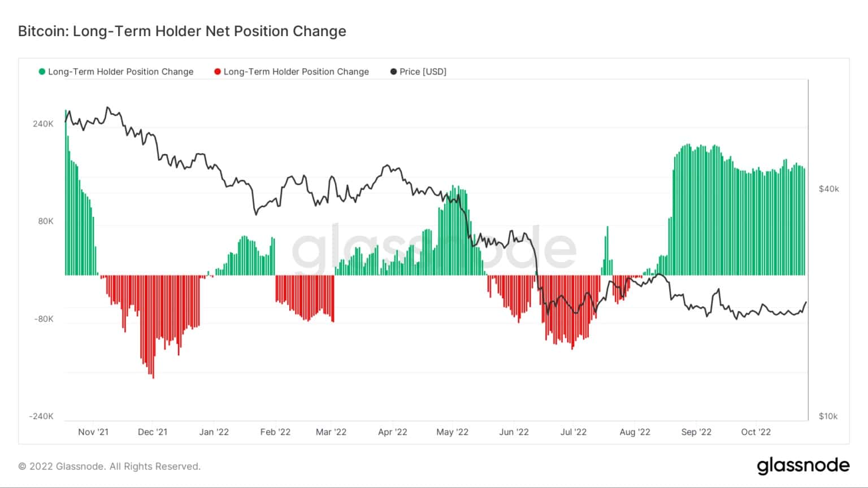This screenshot has height=488, width=868.
Task: Click the $40k right axis label
Action: click(829, 189)
